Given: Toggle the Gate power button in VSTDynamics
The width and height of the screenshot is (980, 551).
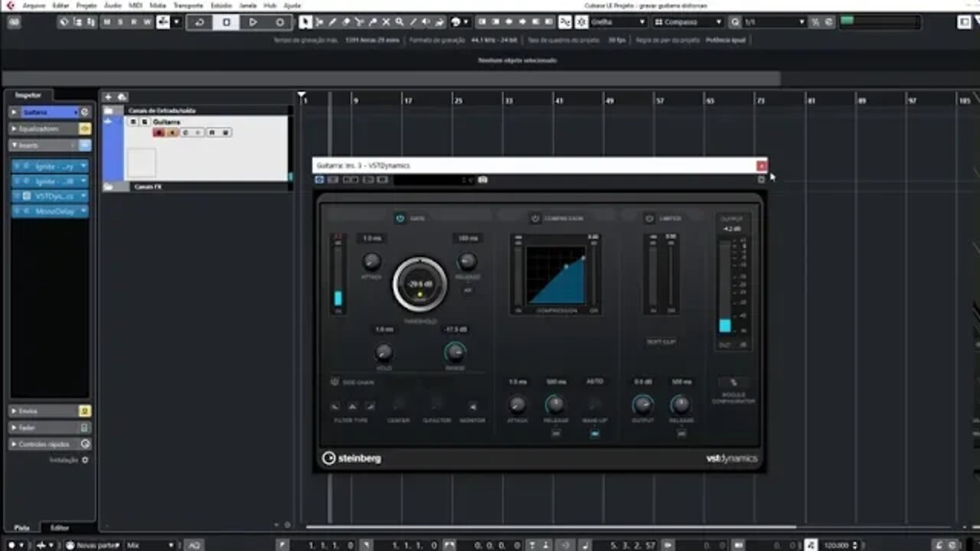Looking at the screenshot, I should pyautogui.click(x=400, y=218).
